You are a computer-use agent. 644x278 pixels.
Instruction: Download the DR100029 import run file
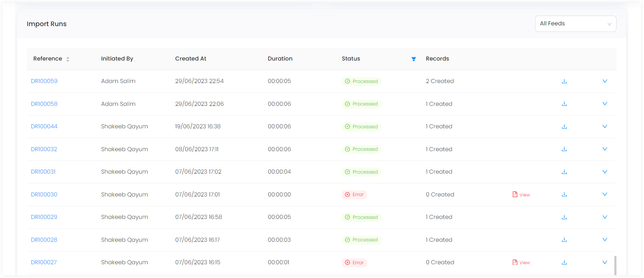(564, 217)
